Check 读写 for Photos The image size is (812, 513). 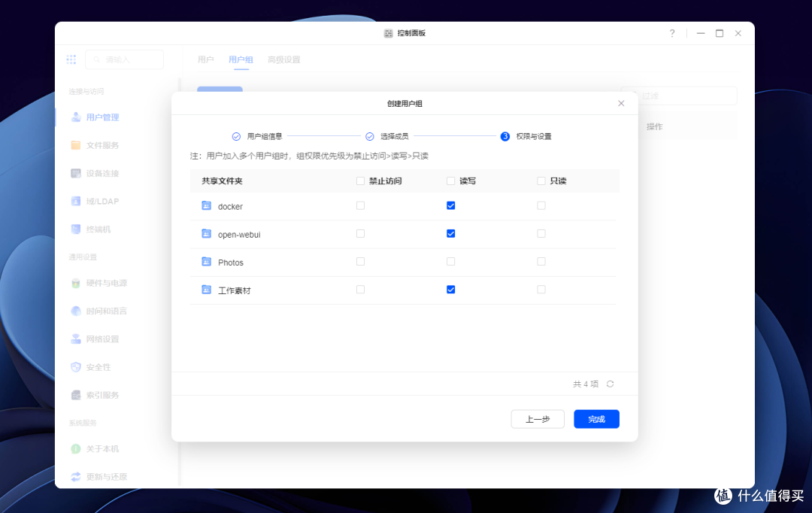pos(450,262)
